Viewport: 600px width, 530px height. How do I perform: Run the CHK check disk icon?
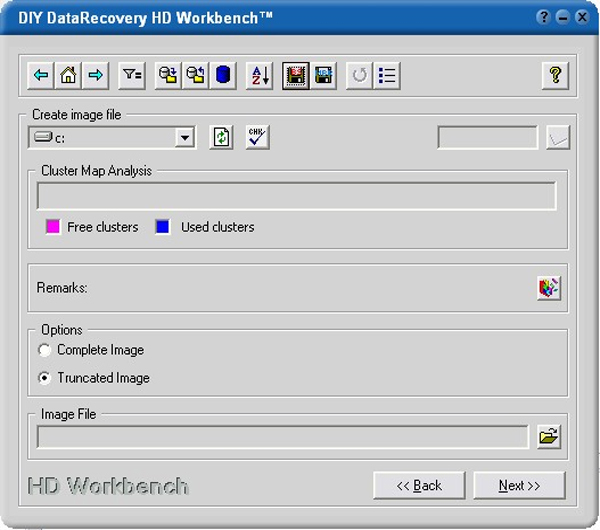pyautogui.click(x=257, y=137)
